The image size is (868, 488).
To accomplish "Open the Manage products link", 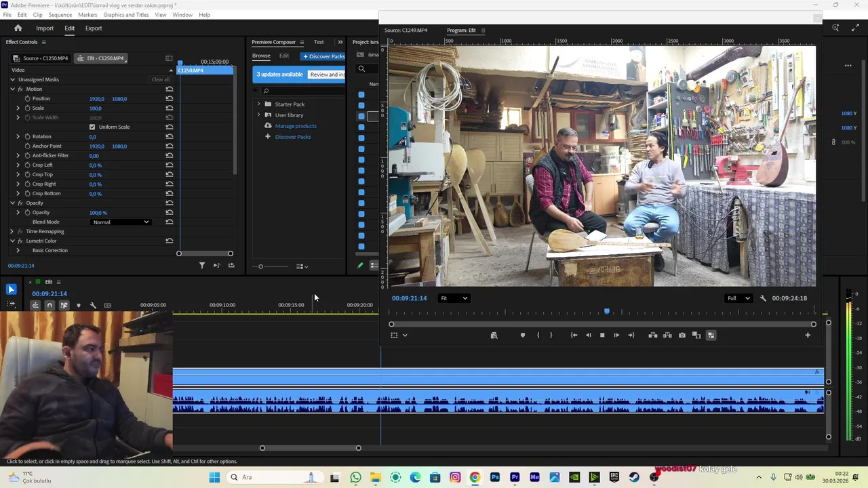I will 296,125.
